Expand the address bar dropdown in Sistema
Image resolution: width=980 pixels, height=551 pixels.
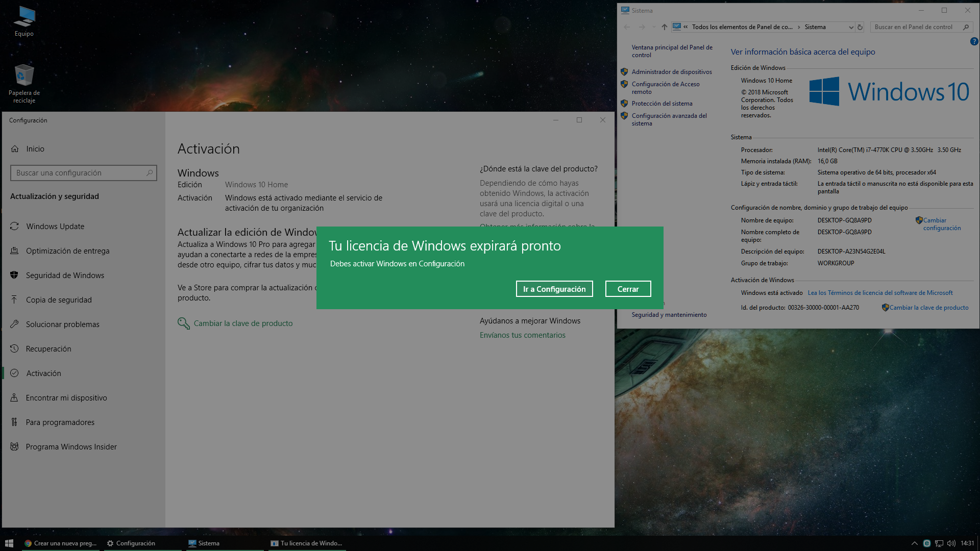(851, 27)
